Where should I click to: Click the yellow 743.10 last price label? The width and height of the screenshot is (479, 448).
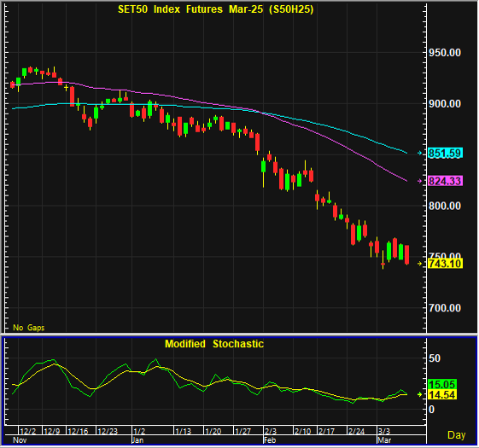coord(445,263)
